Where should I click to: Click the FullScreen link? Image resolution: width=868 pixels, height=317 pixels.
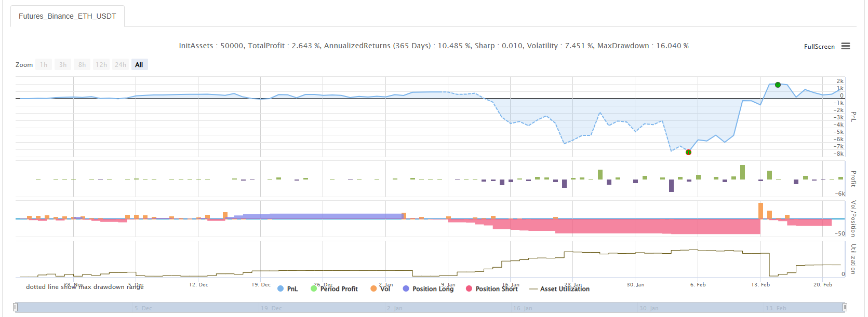819,47
